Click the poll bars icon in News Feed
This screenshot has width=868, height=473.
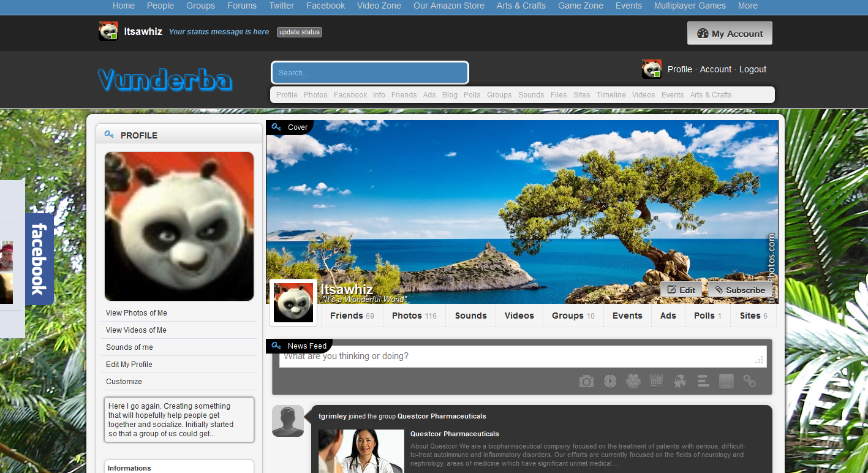tap(703, 381)
